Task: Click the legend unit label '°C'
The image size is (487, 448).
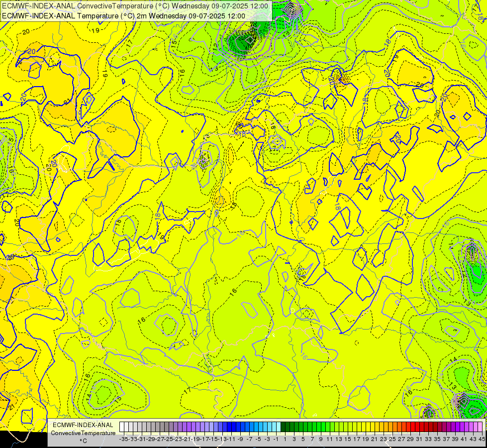Action: coord(83,441)
